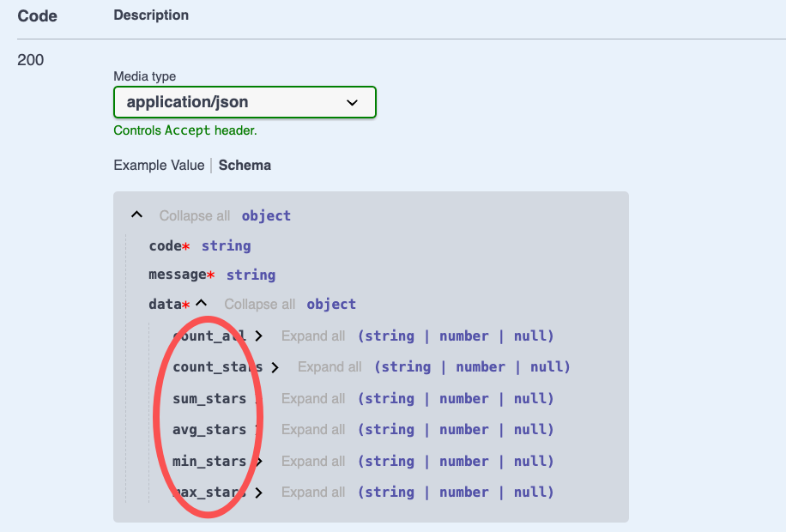Expand the min_stars chevron arrow
The height and width of the screenshot is (532, 786).
click(x=258, y=462)
